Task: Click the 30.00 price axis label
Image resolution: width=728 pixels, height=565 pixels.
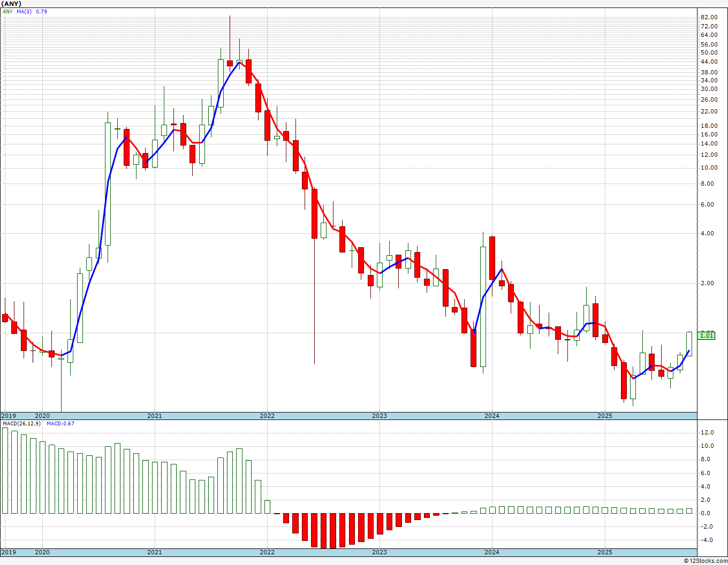Action: [x=709, y=89]
